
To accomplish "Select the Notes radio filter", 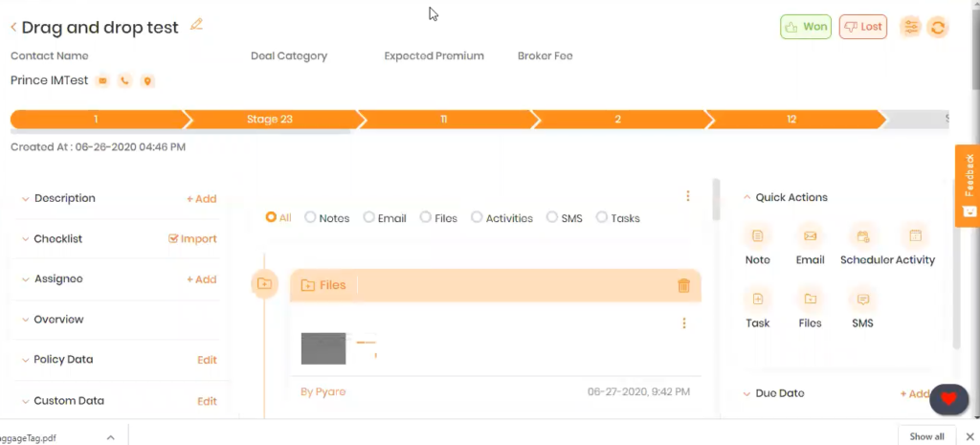I will click(310, 217).
